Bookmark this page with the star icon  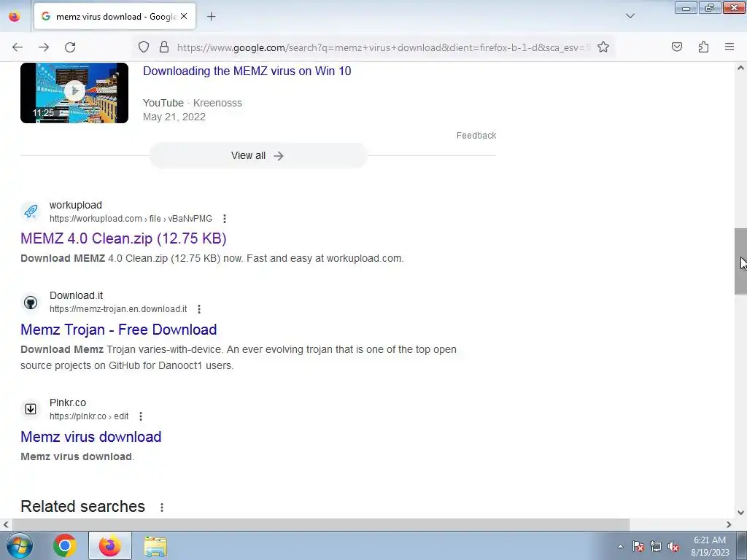tap(603, 47)
